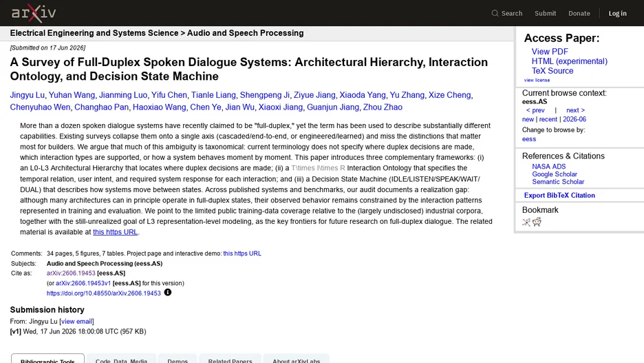This screenshot has width=644, height=363.
Task: Open the Donate page
Action: coord(579,13)
